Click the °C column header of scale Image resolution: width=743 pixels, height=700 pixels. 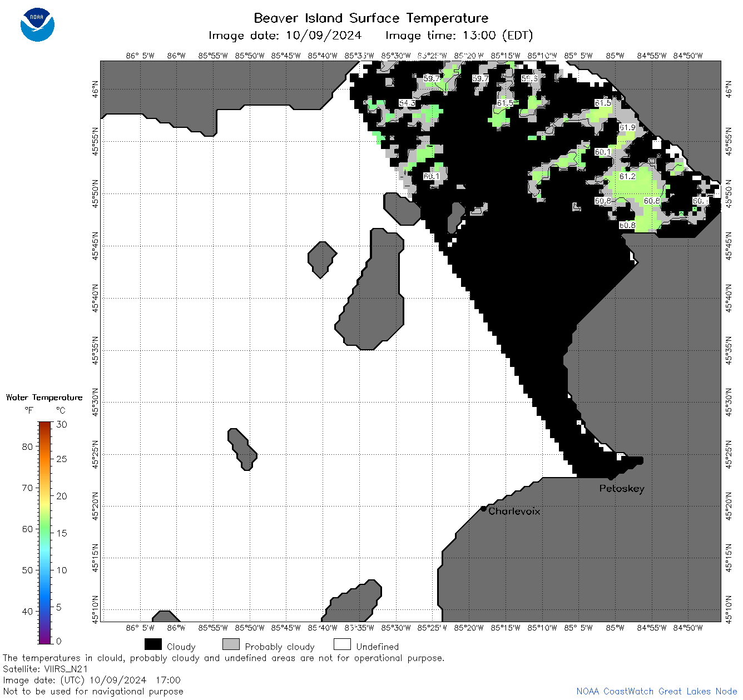pyautogui.click(x=61, y=410)
